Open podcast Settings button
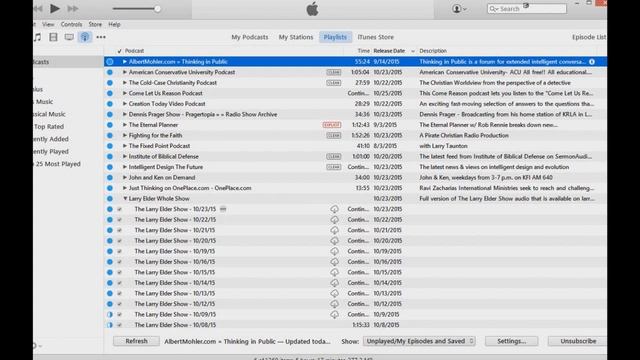This screenshot has width=640, height=360. (x=511, y=341)
